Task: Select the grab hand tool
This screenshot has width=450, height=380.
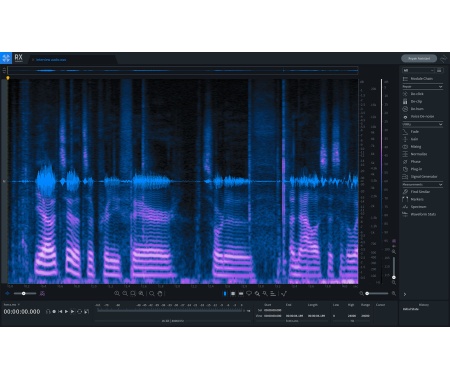Action: (x=160, y=294)
